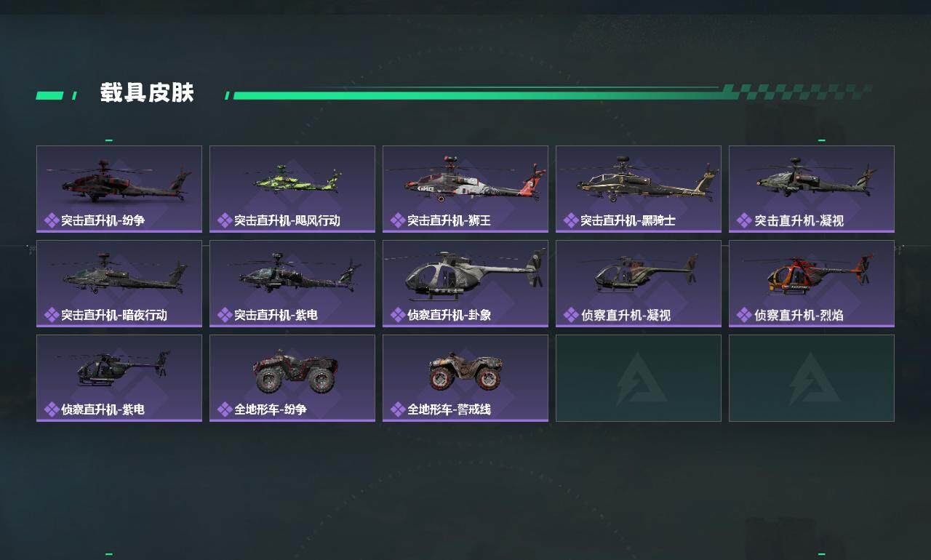The image size is (931, 560).
Task: Select the 突击直升机-纷争 skin card
Action: click(119, 189)
